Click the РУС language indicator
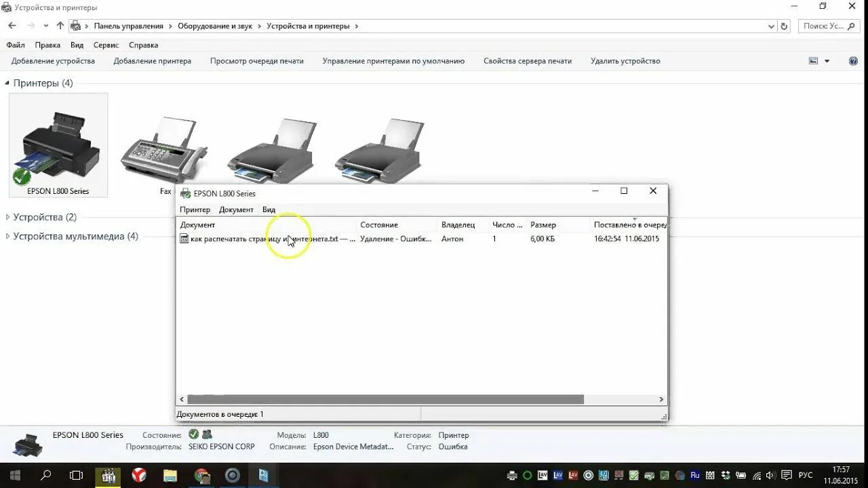 coord(806,476)
